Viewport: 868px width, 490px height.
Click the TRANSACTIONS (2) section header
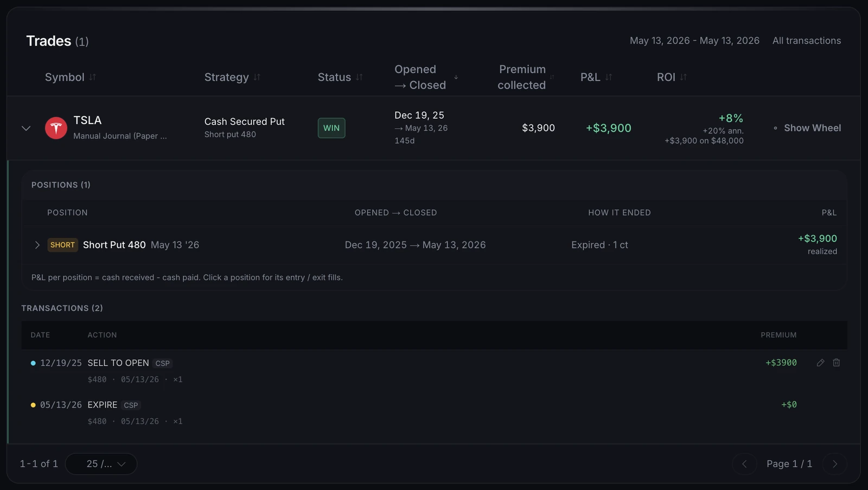[x=62, y=308]
